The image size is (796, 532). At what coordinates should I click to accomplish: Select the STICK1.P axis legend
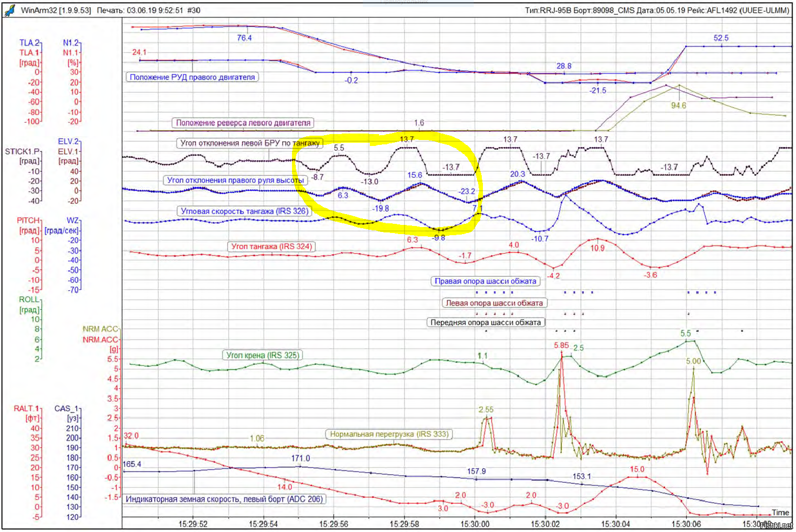[22, 151]
